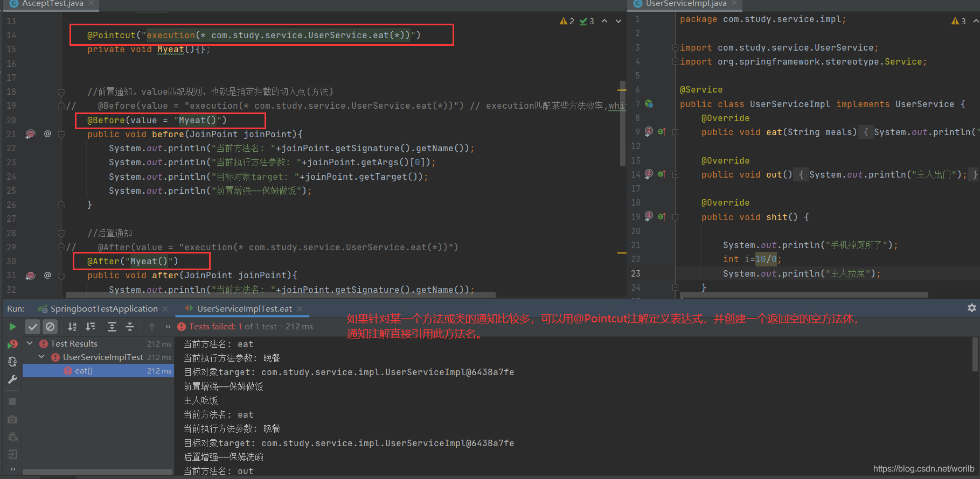Show hidden test toolbar actions
Image resolution: width=980 pixels, height=479 pixels.
point(168,327)
